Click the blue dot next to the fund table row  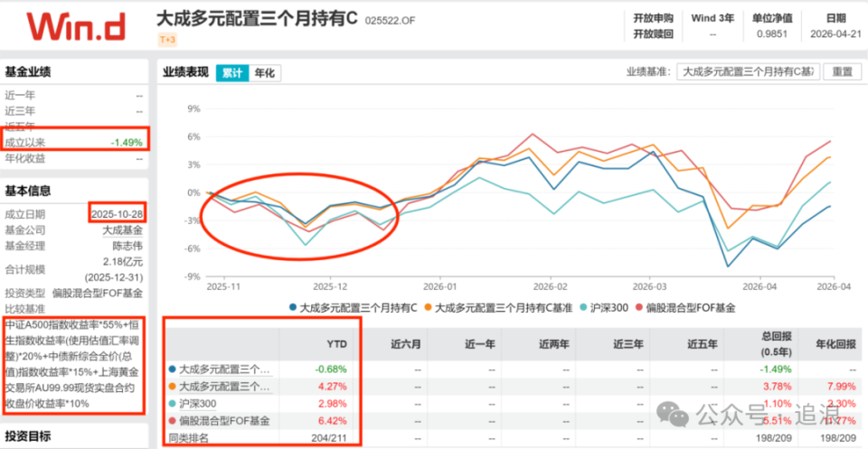pos(173,369)
